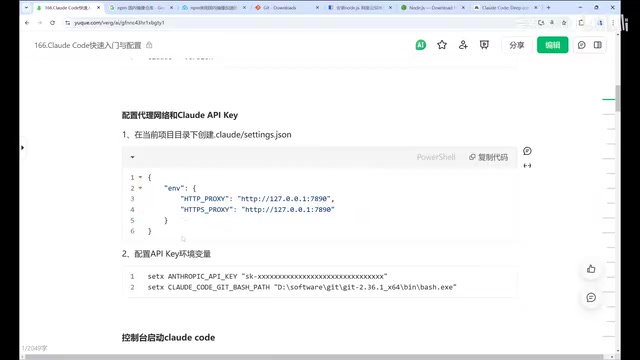Switch to the Claude Code Deep tab

[x=505, y=7]
